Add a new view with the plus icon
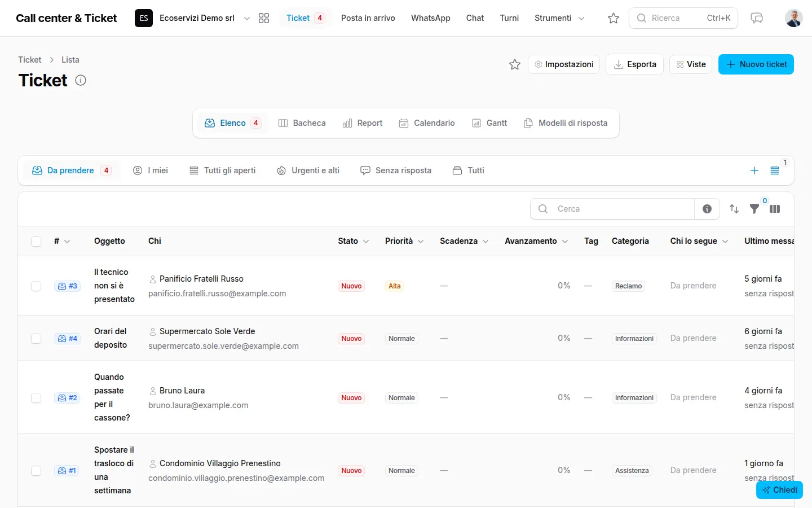 coord(754,170)
